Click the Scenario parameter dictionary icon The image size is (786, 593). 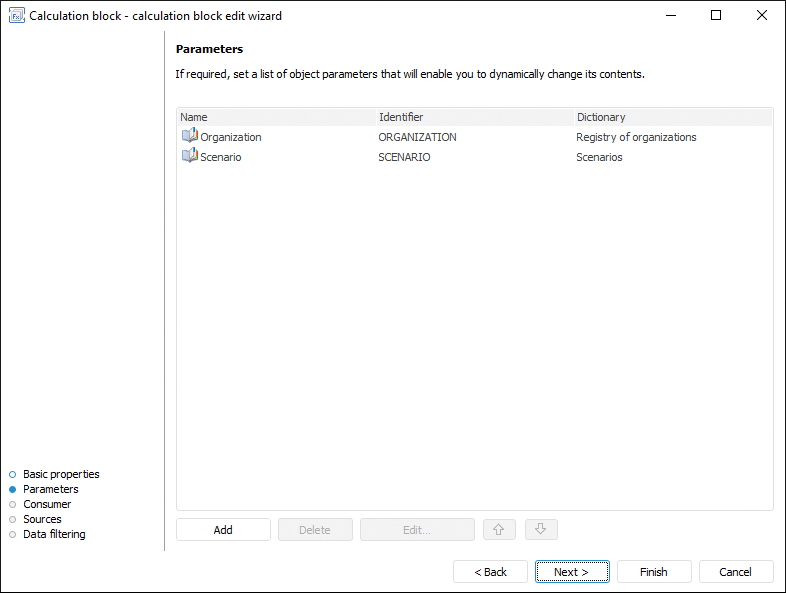tap(189, 157)
